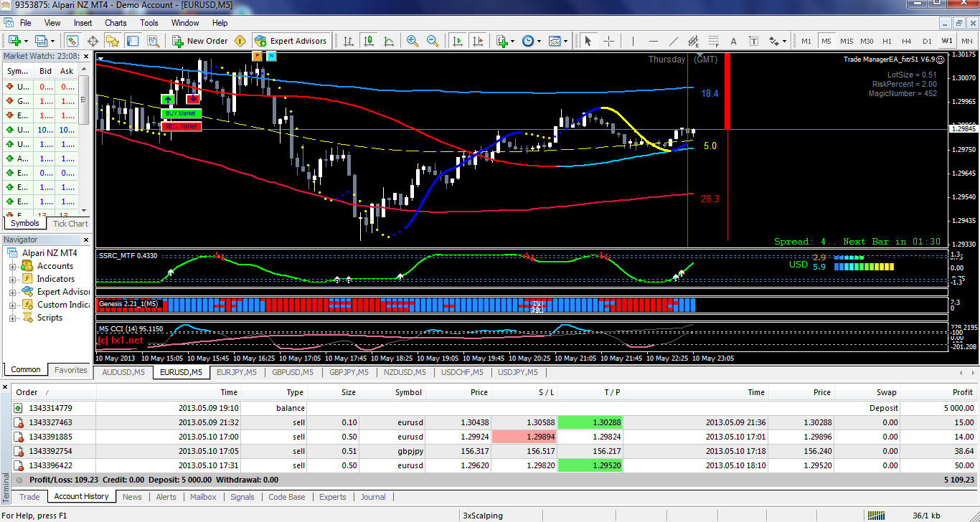Open the Profiles dropdown arrow
The width and height of the screenshot is (980, 522).
(x=53, y=41)
